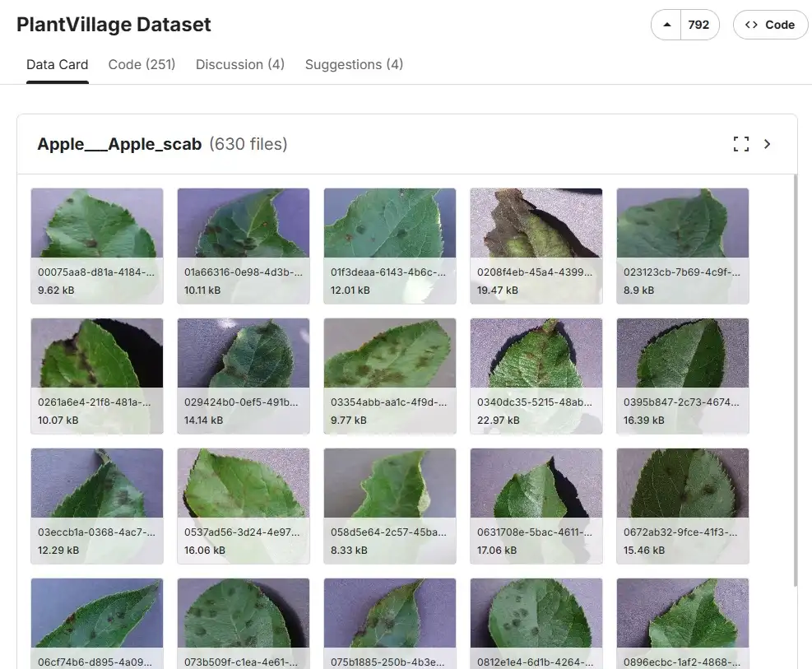Click the fullscreen expand icon
812x669 pixels.
(x=740, y=144)
